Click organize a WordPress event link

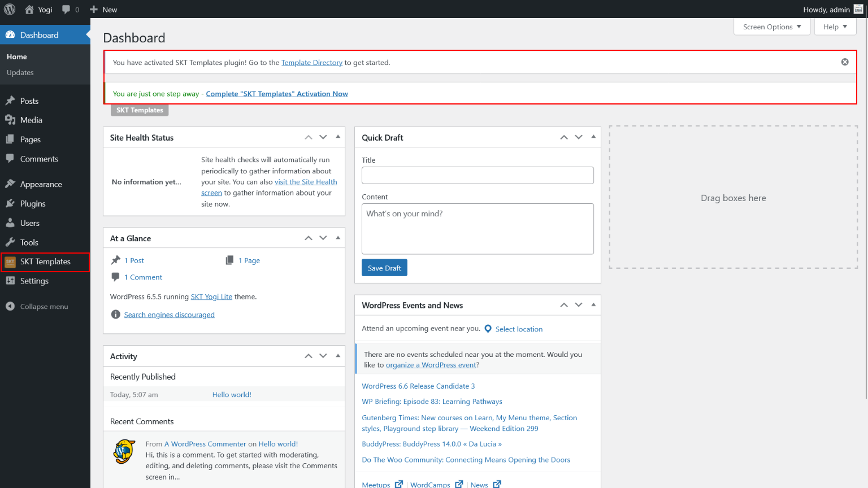pos(431,365)
